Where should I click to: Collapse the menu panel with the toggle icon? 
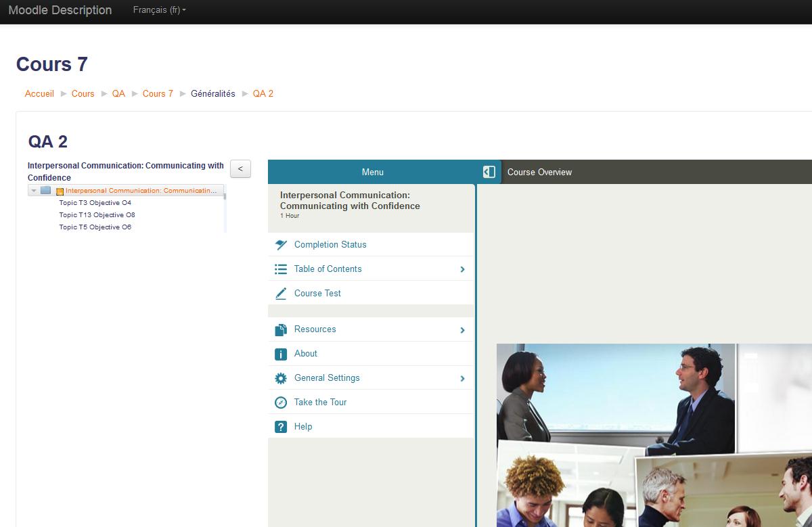point(489,172)
